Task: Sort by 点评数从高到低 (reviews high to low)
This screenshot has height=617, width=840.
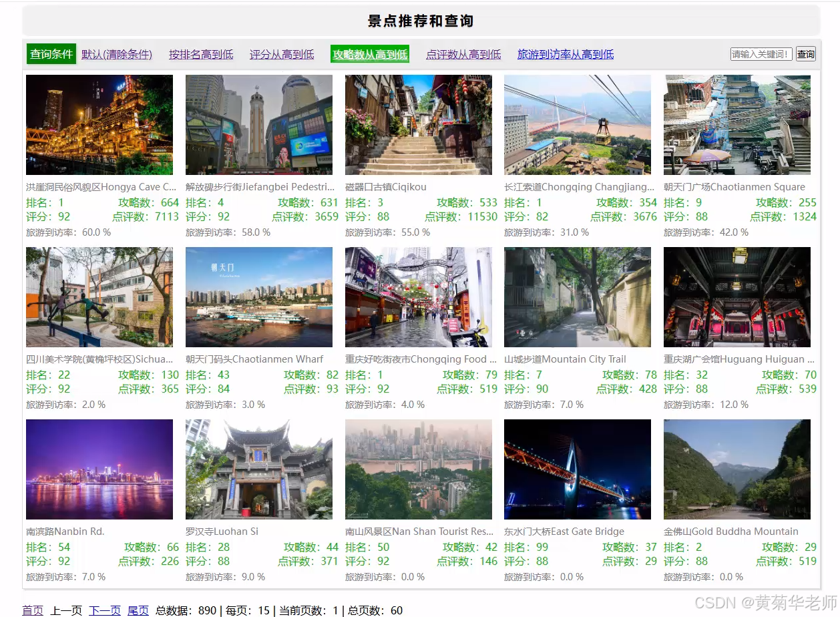Action: tap(463, 53)
